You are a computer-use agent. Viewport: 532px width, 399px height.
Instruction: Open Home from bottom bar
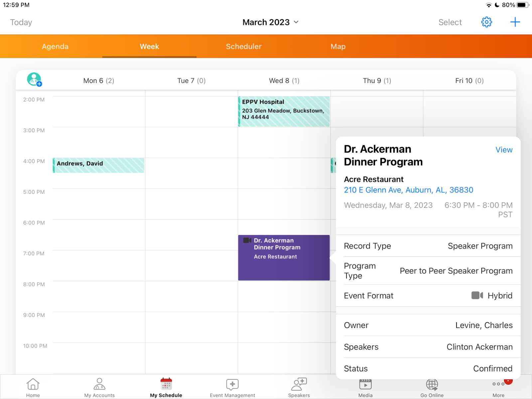tap(33, 387)
